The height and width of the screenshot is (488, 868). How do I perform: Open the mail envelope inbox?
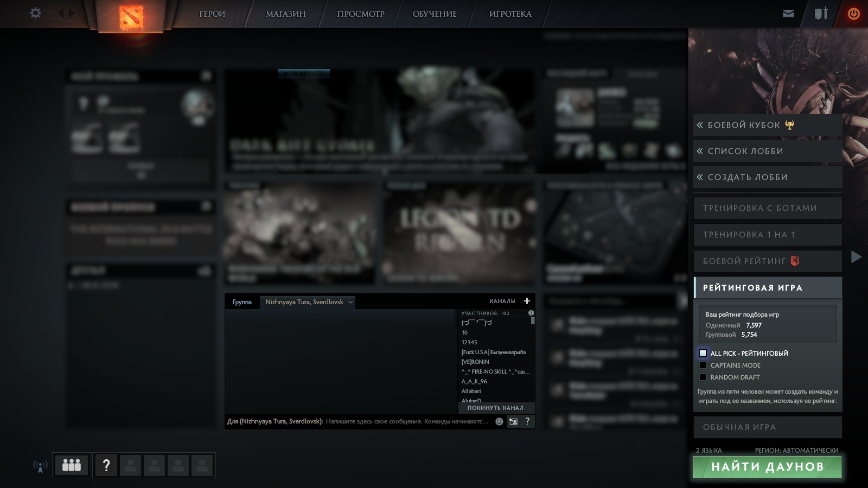(x=788, y=14)
